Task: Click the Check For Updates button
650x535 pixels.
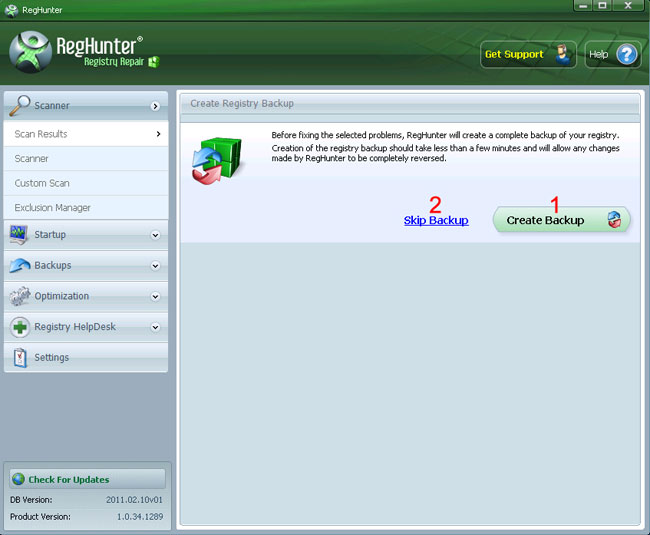Action: [x=85, y=479]
